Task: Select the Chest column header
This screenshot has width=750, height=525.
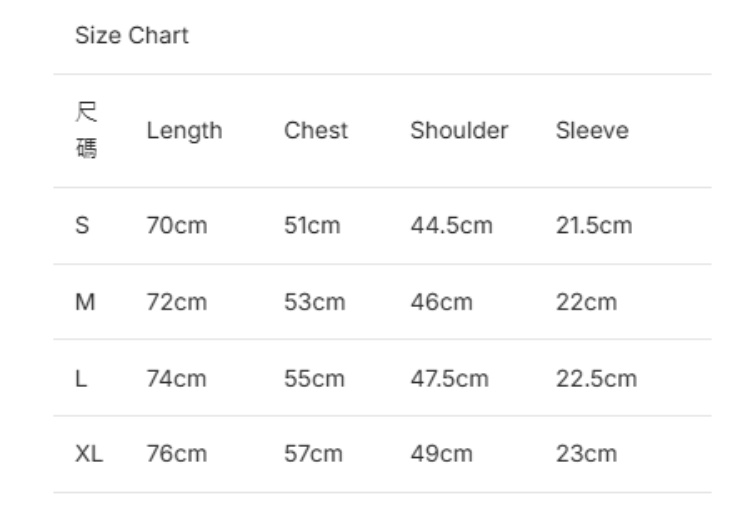Action: tap(316, 131)
